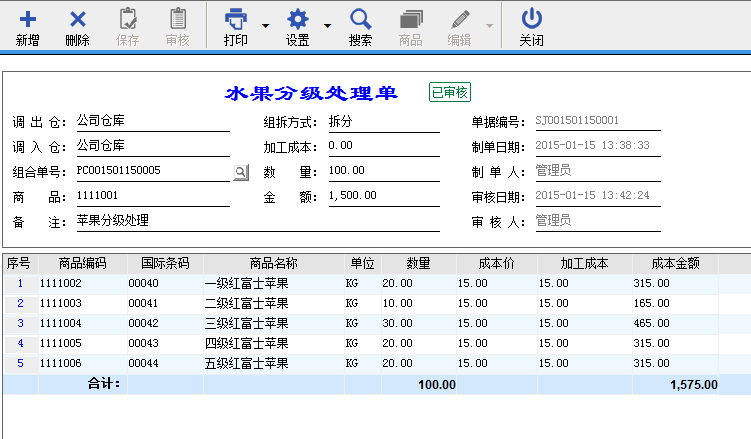Sort by 商品编码 column header
Image resolution: width=751 pixels, height=439 pixels.
tap(83, 263)
